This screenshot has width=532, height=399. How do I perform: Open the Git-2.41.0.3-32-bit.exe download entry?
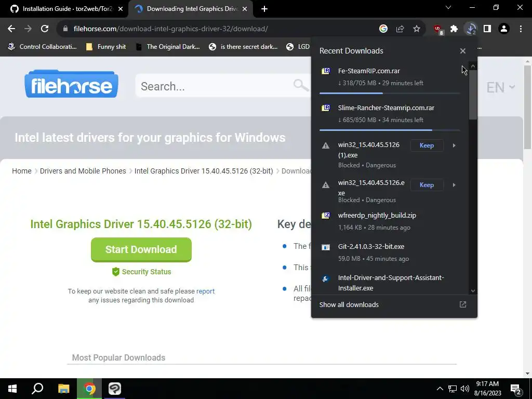click(x=390, y=252)
